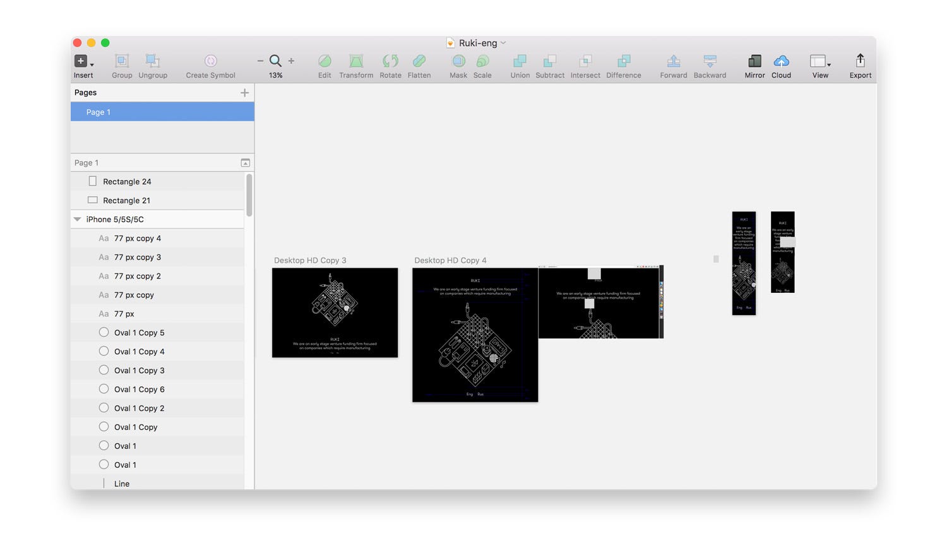Apply the Subtract boolean operation
This screenshot has width=947, height=560.
550,61
